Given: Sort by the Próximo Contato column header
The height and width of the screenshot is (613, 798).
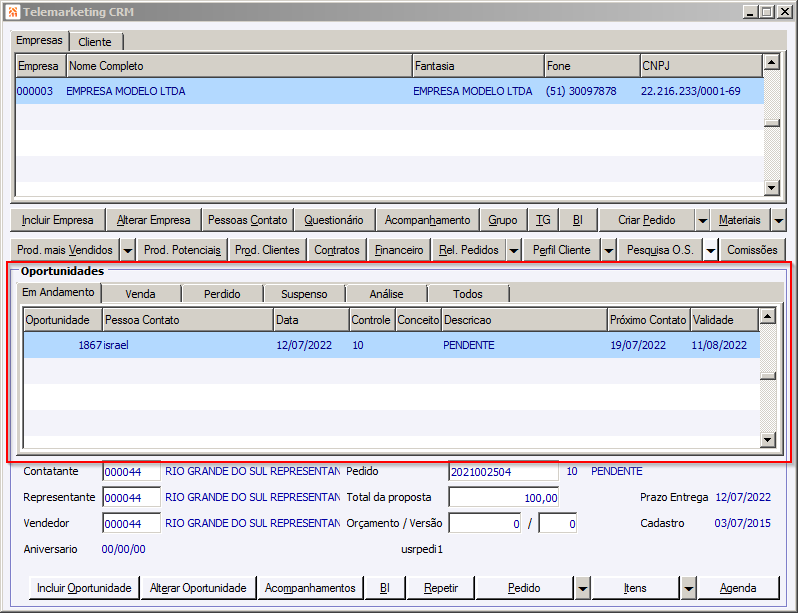Looking at the screenshot, I should pos(648,320).
